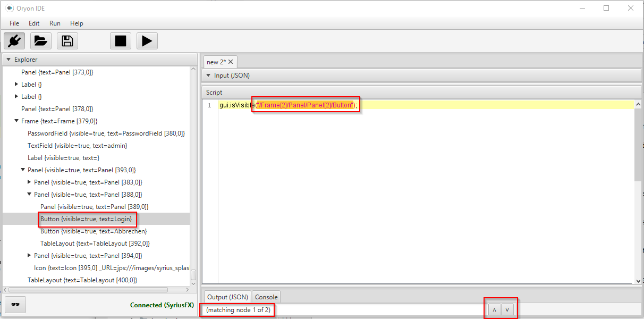
Task: Open the Run menu
Action: pyautogui.click(x=55, y=23)
